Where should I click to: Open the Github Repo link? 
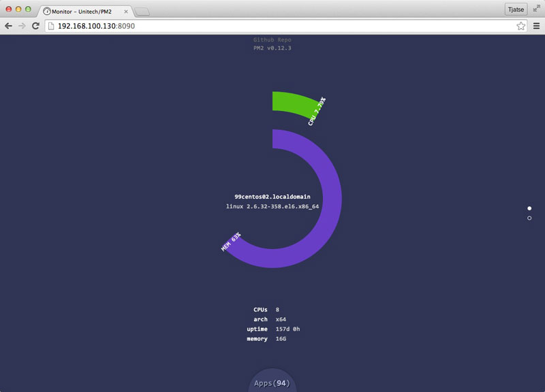272,40
